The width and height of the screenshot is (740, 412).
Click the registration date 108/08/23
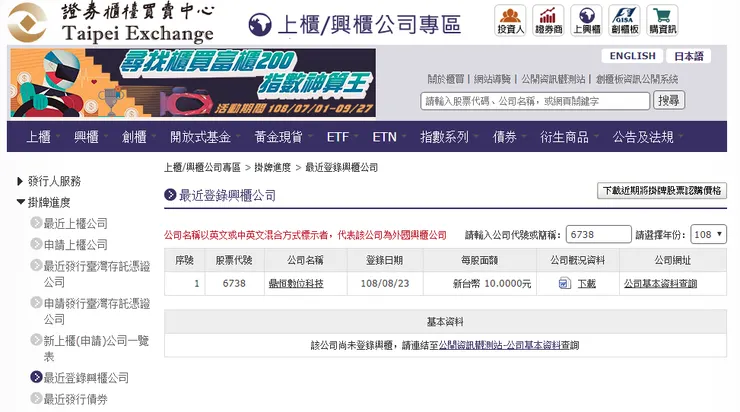pyautogui.click(x=385, y=284)
